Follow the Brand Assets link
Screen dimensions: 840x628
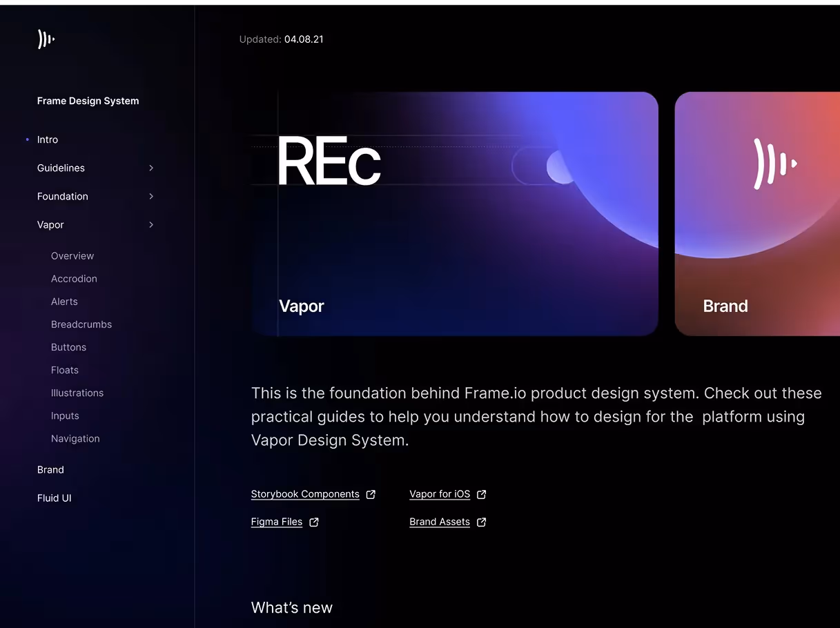click(440, 522)
